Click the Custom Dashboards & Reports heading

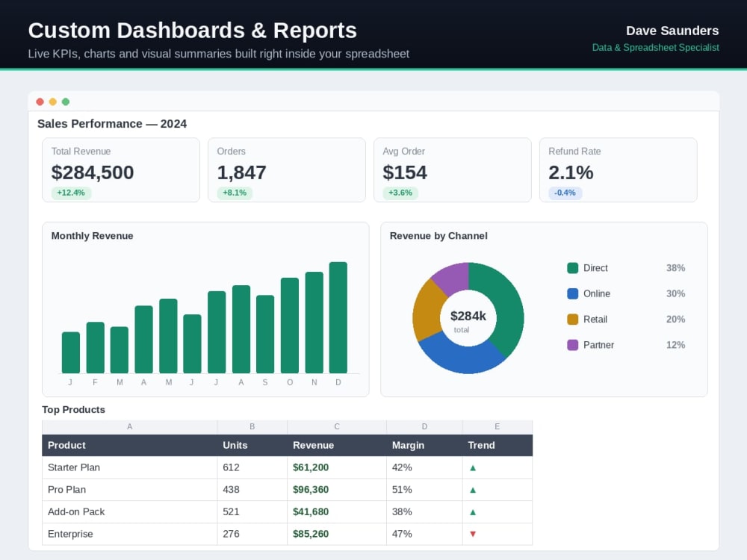click(193, 31)
